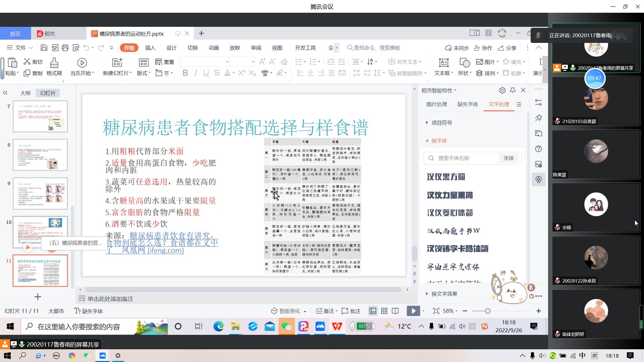Toggle Bold formatting

point(185,73)
